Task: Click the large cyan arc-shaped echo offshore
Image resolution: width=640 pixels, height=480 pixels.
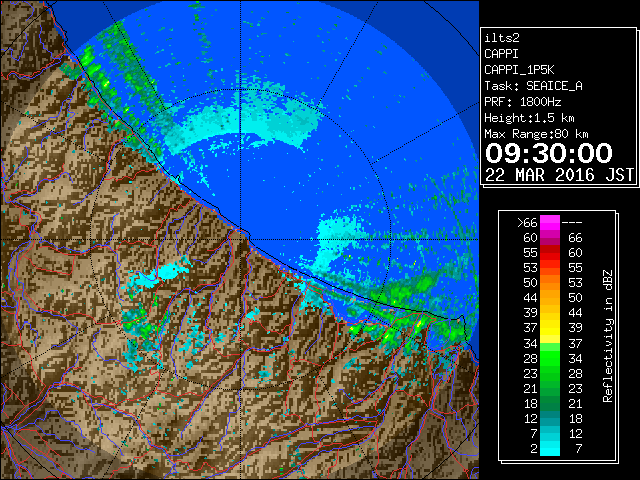Action: click(x=245, y=120)
